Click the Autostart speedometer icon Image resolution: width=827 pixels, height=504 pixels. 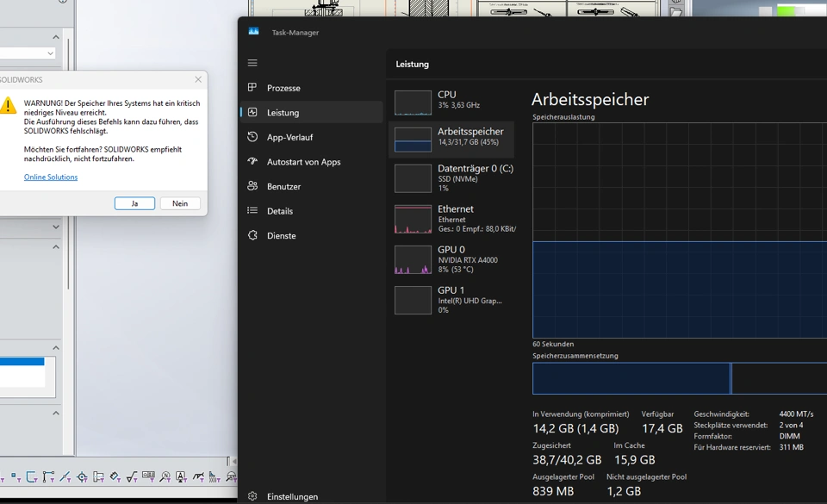252,161
